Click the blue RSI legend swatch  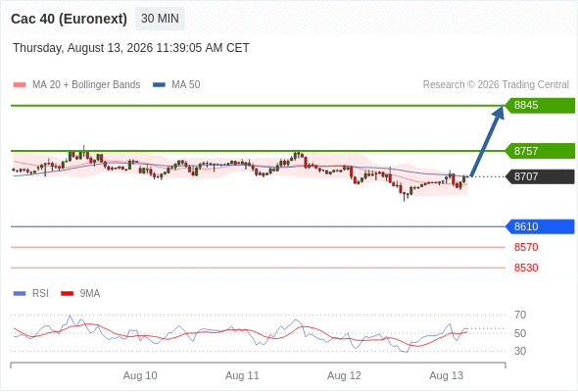click(x=20, y=294)
